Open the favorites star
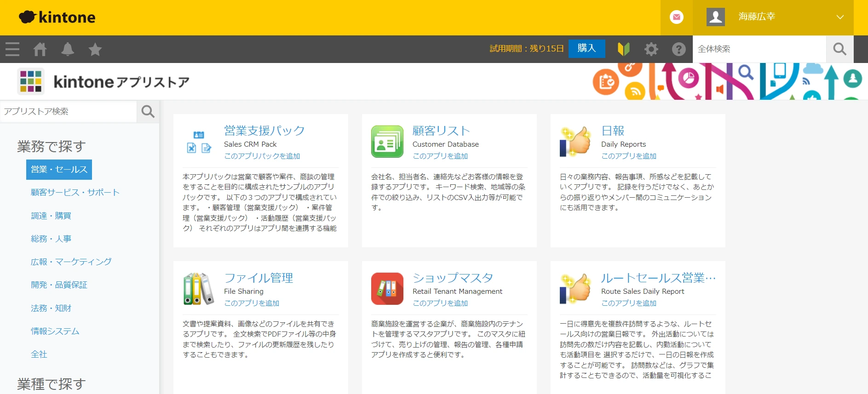Viewport: 868px width, 394px height. click(95, 49)
